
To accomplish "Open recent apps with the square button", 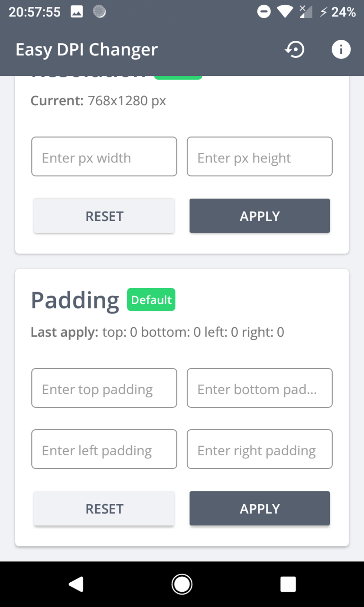I will tap(288, 584).
